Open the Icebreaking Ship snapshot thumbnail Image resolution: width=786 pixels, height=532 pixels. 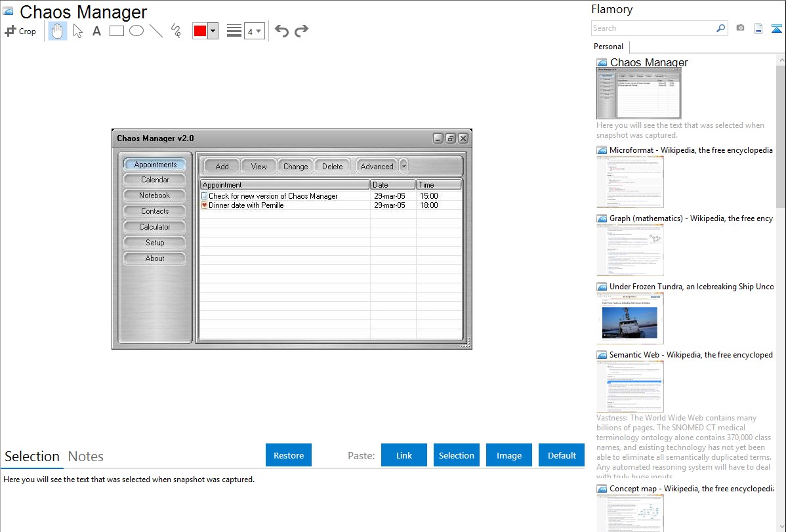[630, 318]
